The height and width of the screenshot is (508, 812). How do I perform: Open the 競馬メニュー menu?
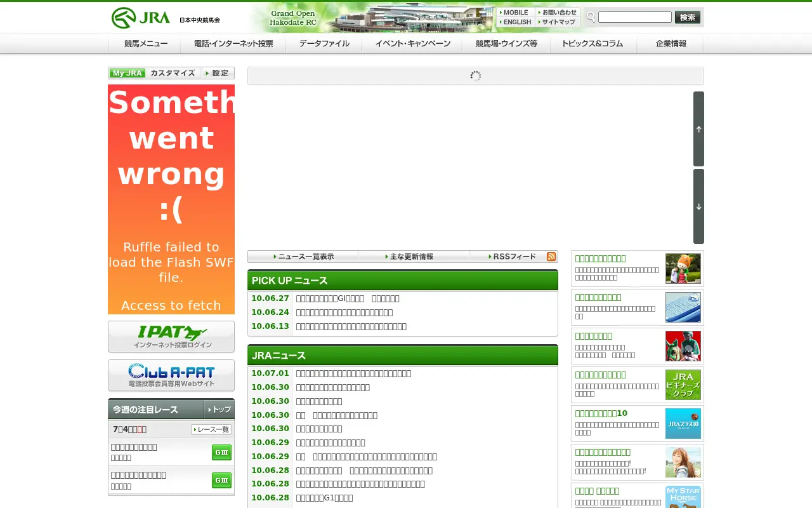146,44
